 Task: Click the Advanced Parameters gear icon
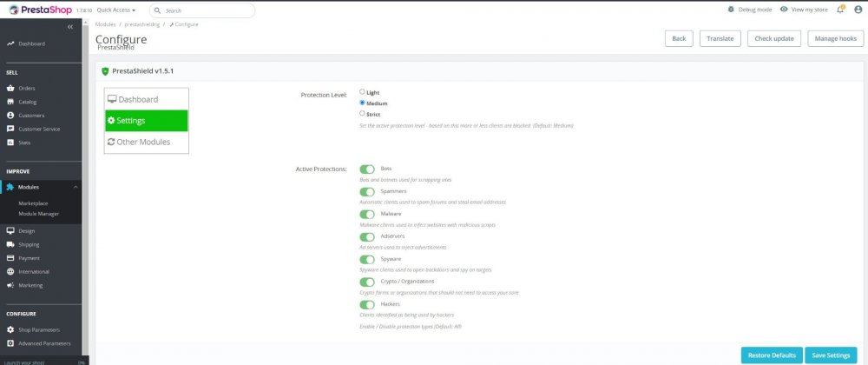pyautogui.click(x=10, y=343)
